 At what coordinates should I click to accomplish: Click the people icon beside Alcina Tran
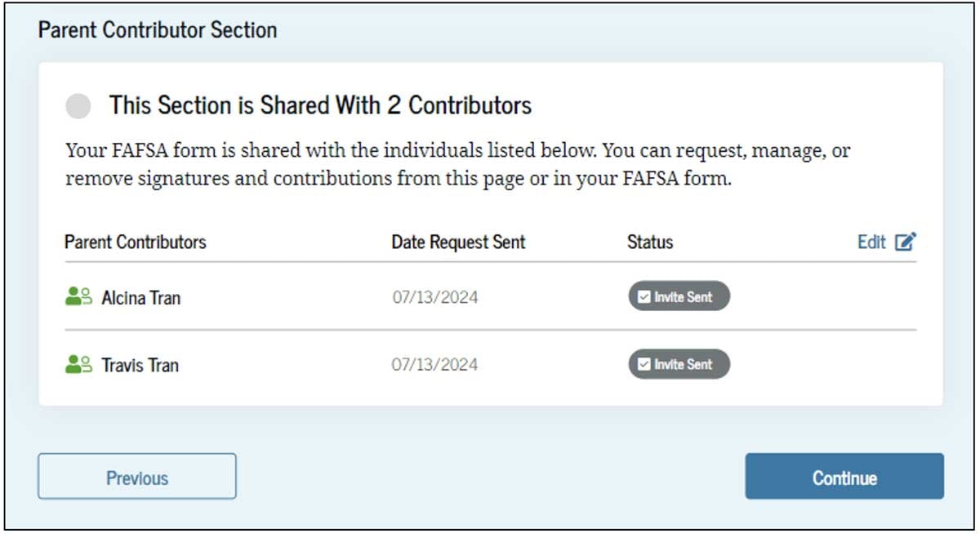click(78, 296)
